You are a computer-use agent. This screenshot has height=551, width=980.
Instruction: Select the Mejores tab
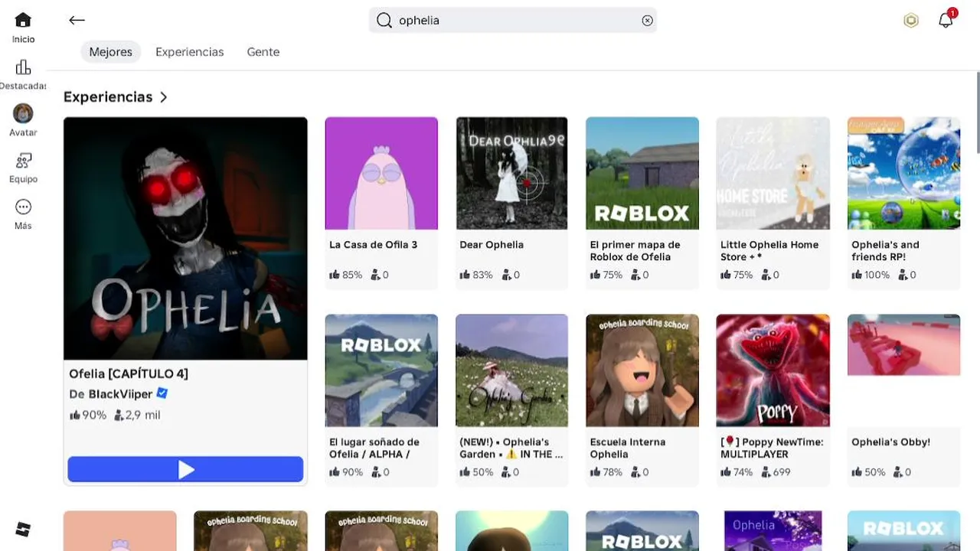tap(111, 52)
